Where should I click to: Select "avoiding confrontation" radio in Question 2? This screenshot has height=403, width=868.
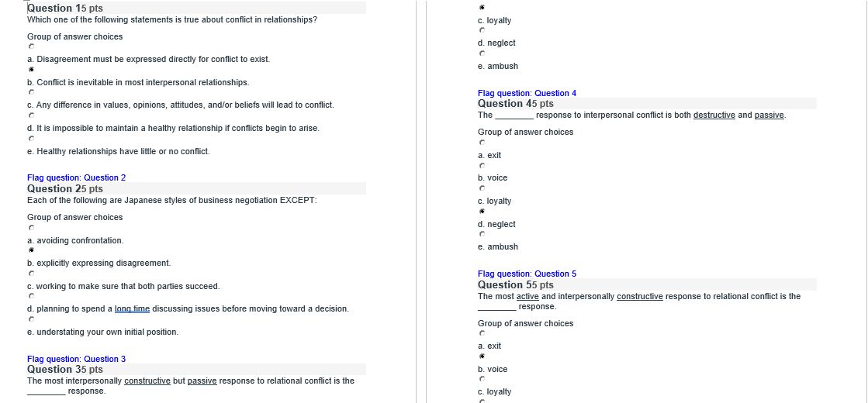[30, 228]
